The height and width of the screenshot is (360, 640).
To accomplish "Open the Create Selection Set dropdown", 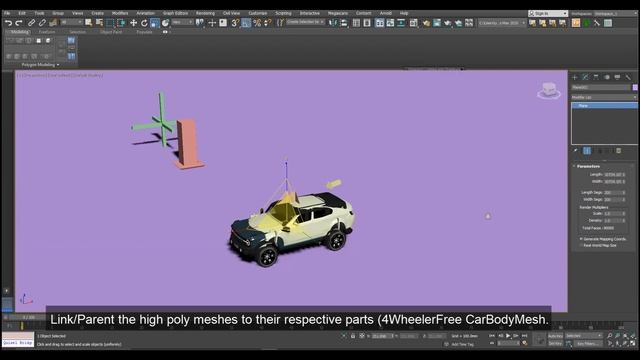I will point(305,22).
